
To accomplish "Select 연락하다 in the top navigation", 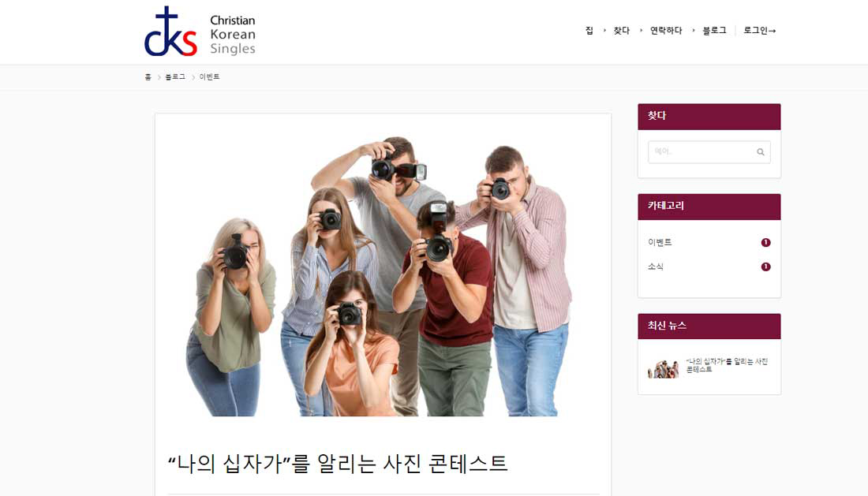I will [665, 31].
